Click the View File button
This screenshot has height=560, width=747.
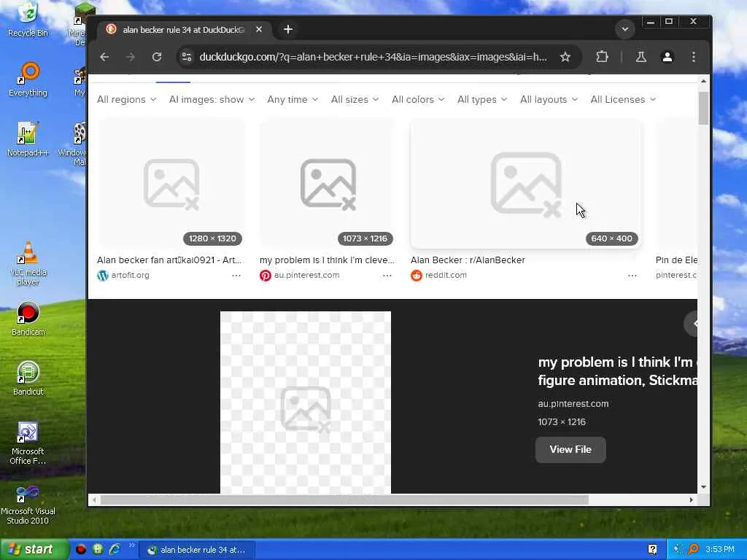click(x=570, y=449)
